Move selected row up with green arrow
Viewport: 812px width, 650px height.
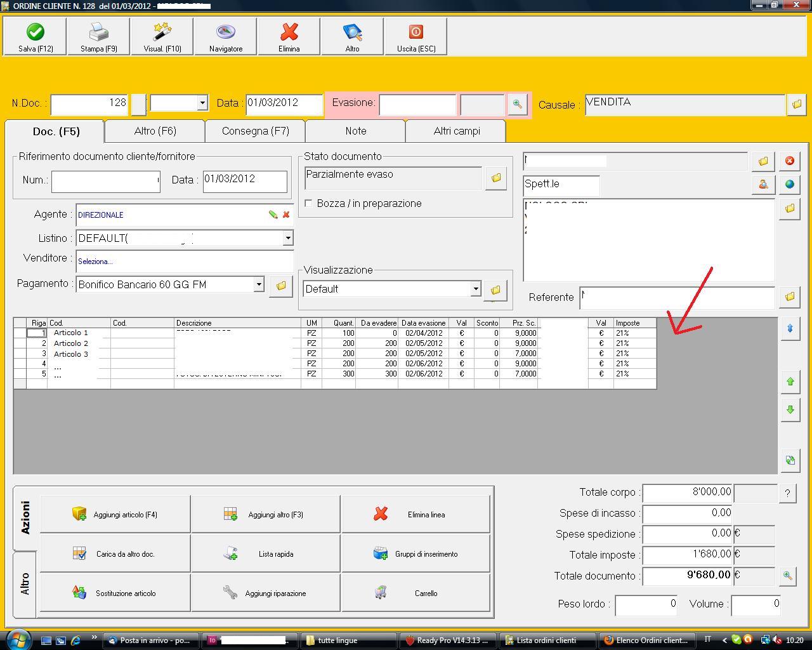(790, 381)
